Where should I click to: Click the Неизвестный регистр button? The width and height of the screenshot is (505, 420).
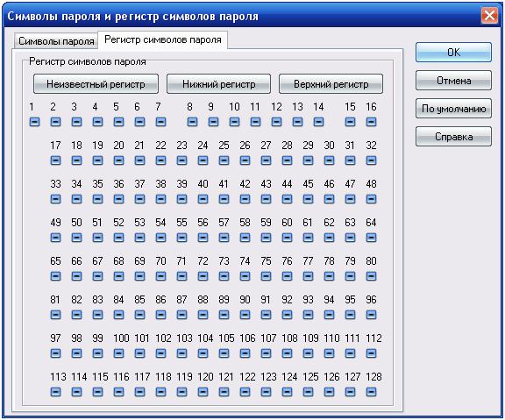point(96,84)
